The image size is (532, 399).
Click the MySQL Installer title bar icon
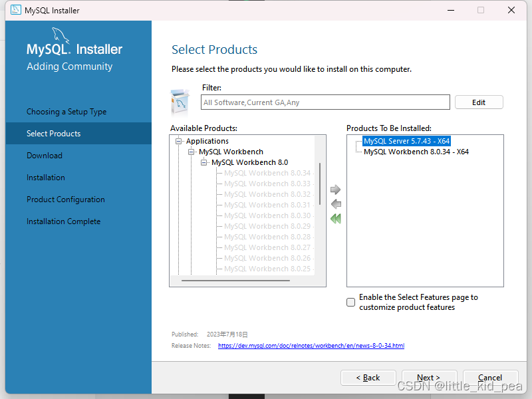tap(15, 10)
